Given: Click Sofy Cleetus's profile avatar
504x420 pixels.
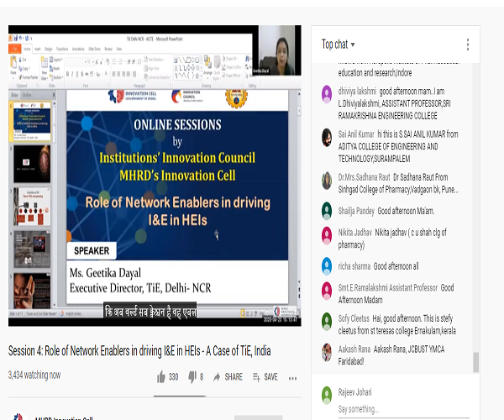Looking at the screenshot, I should coord(327,322).
